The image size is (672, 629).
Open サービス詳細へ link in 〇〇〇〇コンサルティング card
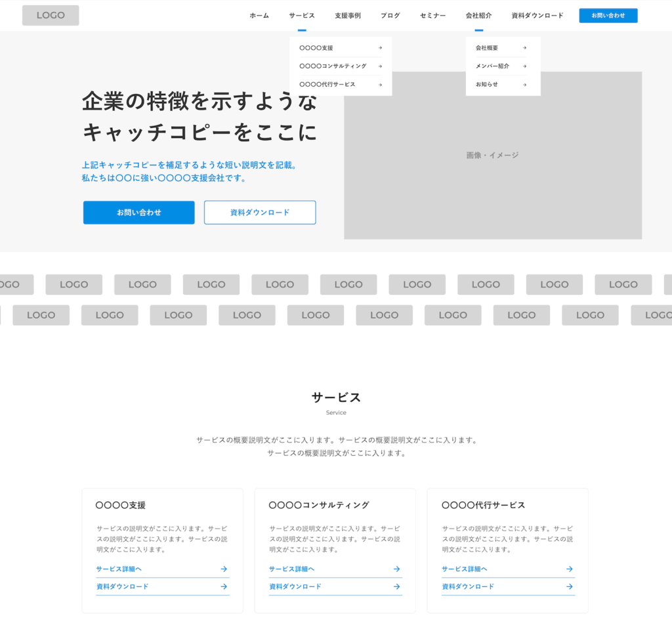tap(292, 569)
